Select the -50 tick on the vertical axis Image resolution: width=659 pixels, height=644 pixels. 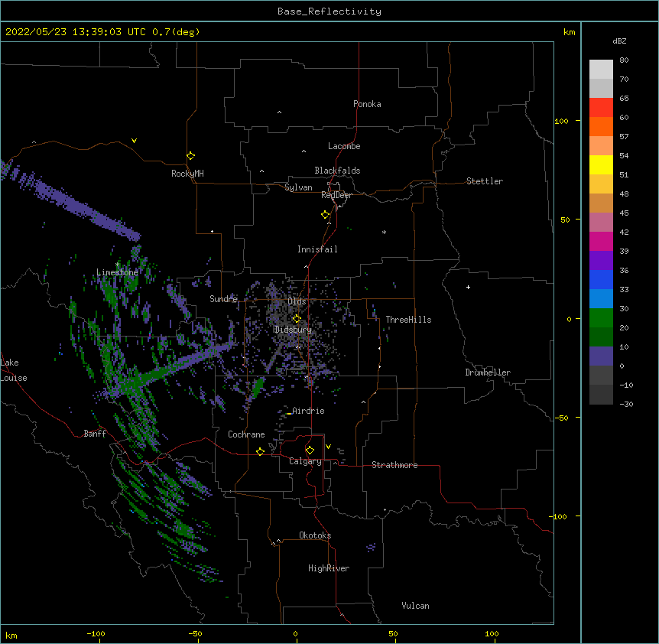pos(561,418)
